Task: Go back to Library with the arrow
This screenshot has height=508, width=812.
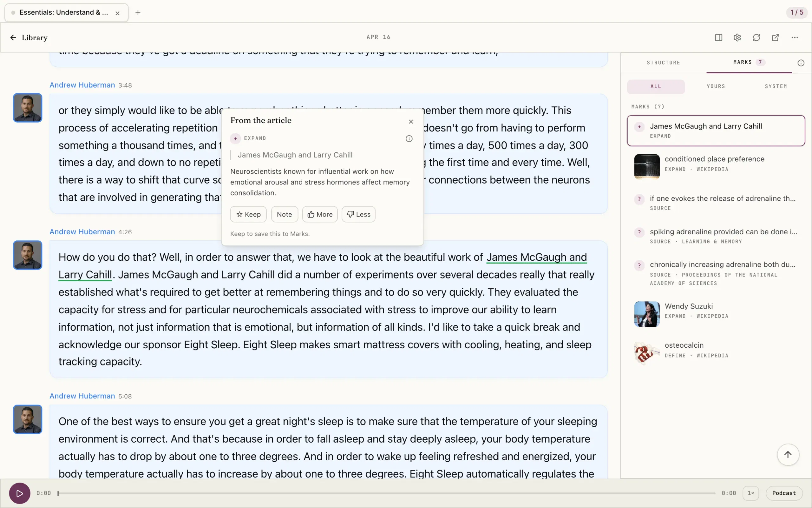Action: 13,38
